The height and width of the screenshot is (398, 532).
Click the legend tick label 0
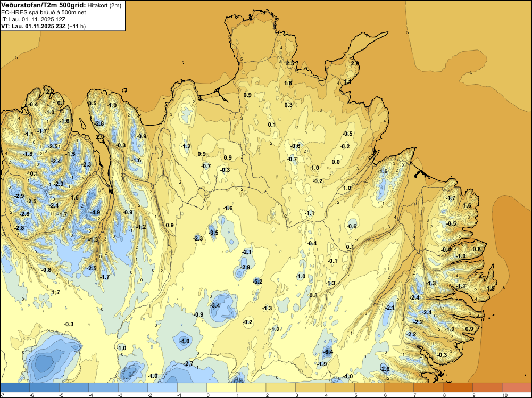pos(207,395)
